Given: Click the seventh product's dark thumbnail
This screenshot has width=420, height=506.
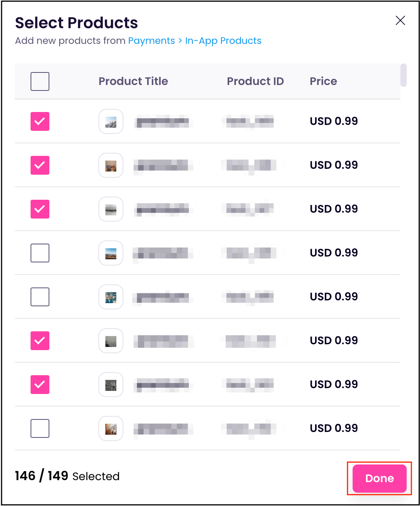Looking at the screenshot, I should [111, 385].
